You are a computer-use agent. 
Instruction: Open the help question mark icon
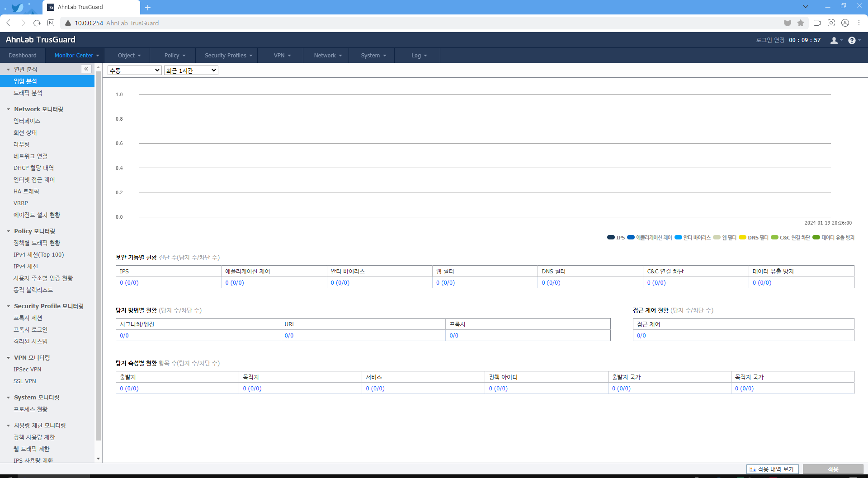tap(852, 40)
